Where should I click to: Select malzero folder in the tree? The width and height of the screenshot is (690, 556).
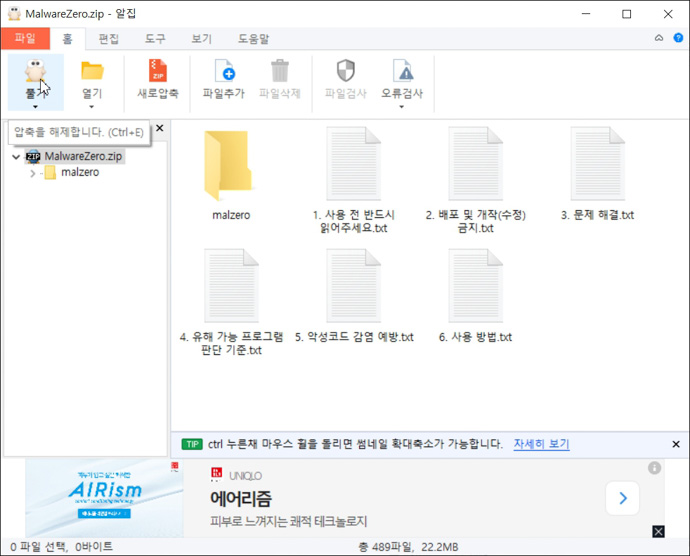[x=80, y=172]
